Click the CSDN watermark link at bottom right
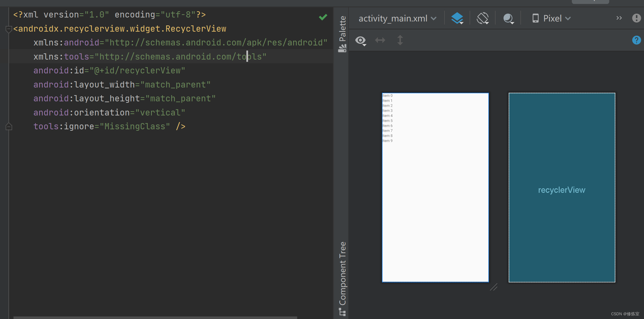 tap(626, 314)
